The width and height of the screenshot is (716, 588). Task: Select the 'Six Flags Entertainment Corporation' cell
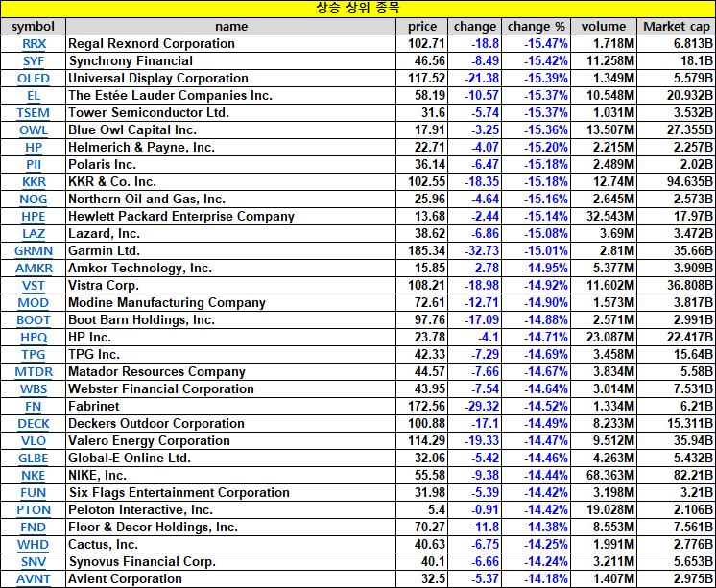coord(231,493)
